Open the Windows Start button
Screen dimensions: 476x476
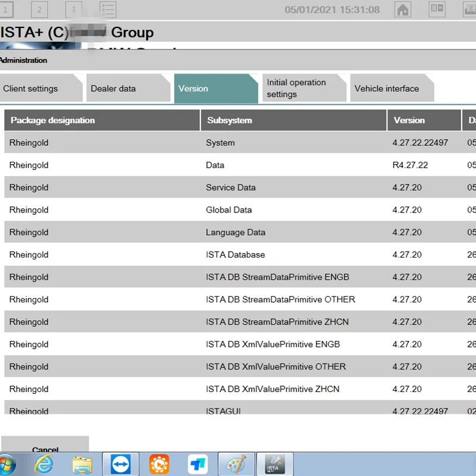point(7,465)
